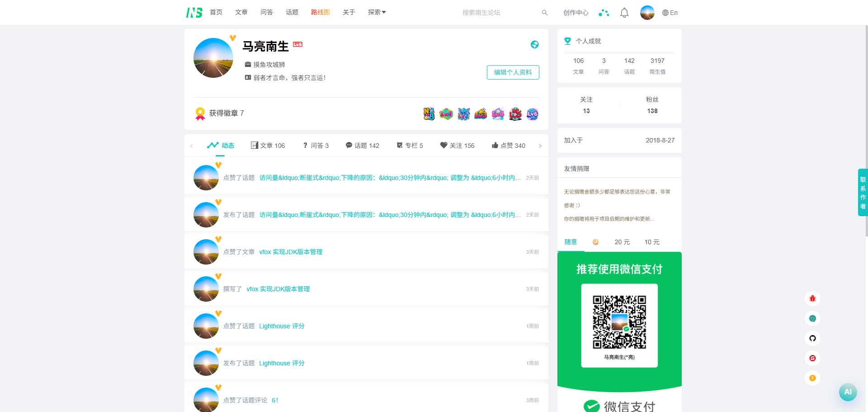Click the Lv4 badge
The height and width of the screenshot is (412, 868).
click(x=498, y=114)
